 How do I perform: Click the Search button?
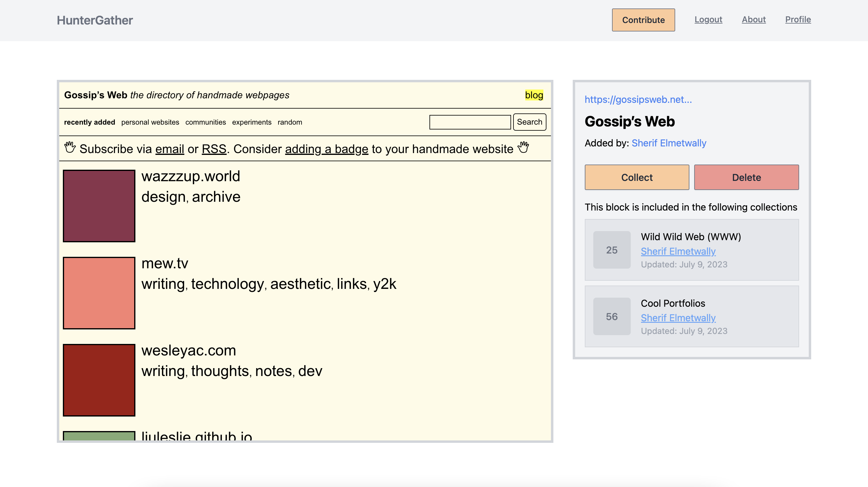click(530, 122)
